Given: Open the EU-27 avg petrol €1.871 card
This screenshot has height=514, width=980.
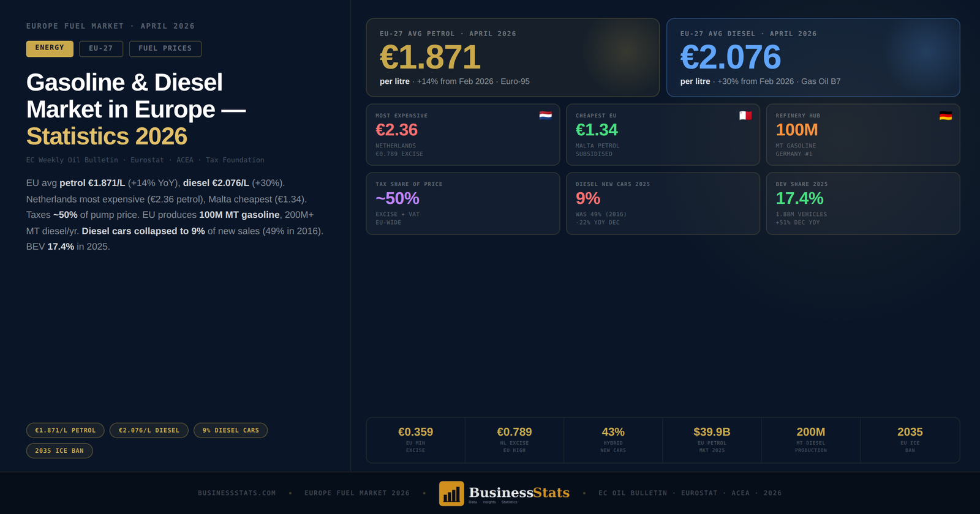Looking at the screenshot, I should [x=512, y=58].
